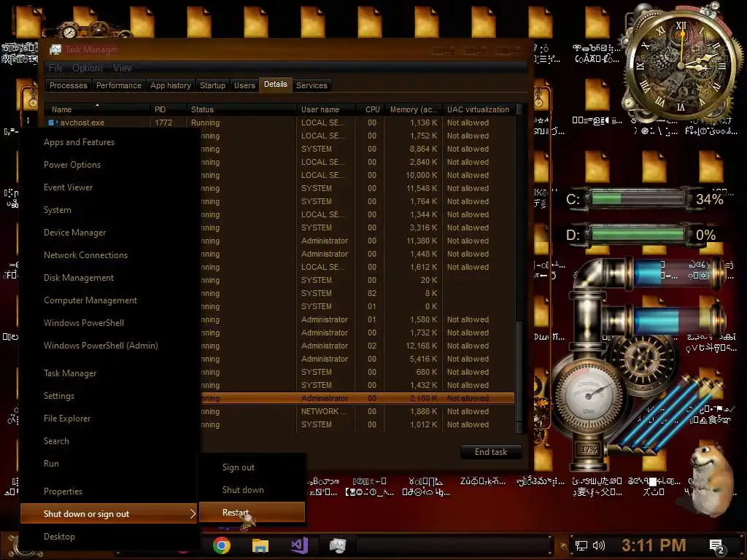Open the App history tab
The height and width of the screenshot is (560, 747).
click(x=171, y=86)
